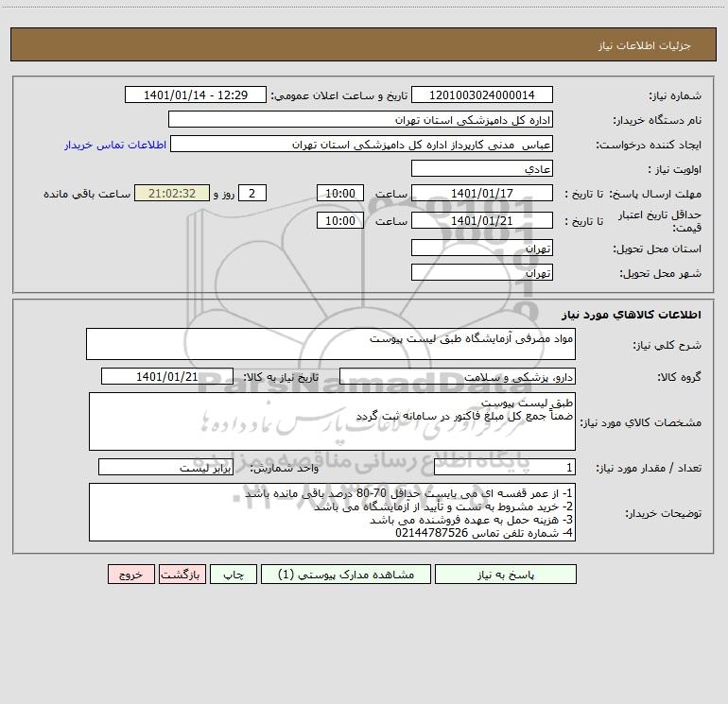
Task: Click the text ساعت باقی مانده
Action: [x=87, y=194]
